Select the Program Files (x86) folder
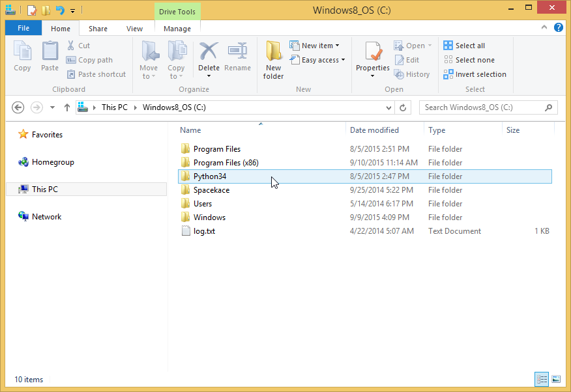Screen dimensions: 571x392 point(364,163)
